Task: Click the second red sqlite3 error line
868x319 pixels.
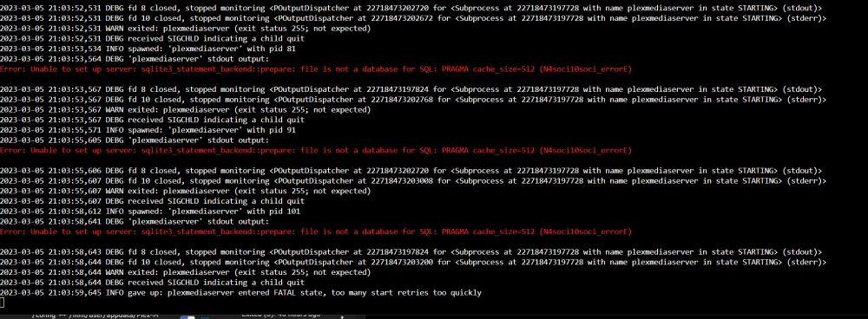Action: 316,150
